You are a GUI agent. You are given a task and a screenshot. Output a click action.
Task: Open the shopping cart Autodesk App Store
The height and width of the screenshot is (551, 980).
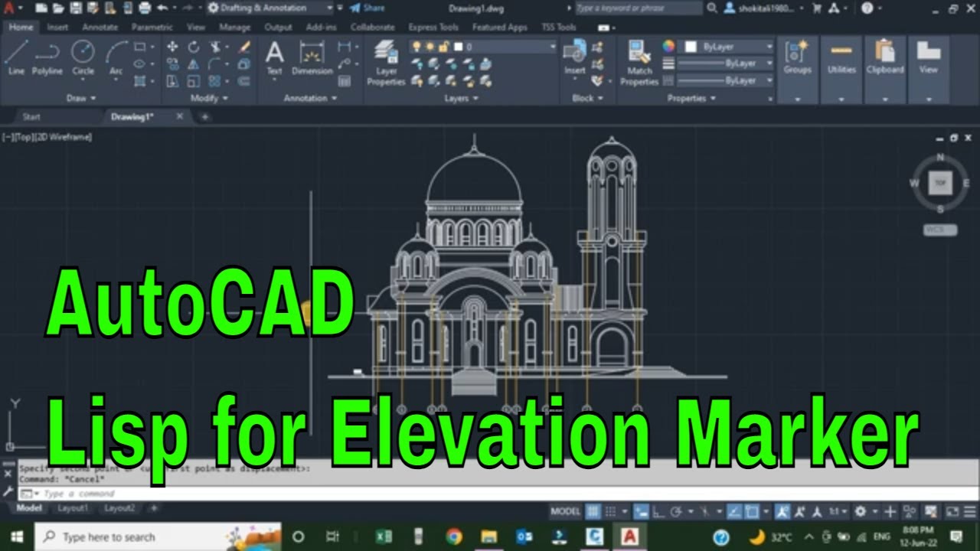816,8
